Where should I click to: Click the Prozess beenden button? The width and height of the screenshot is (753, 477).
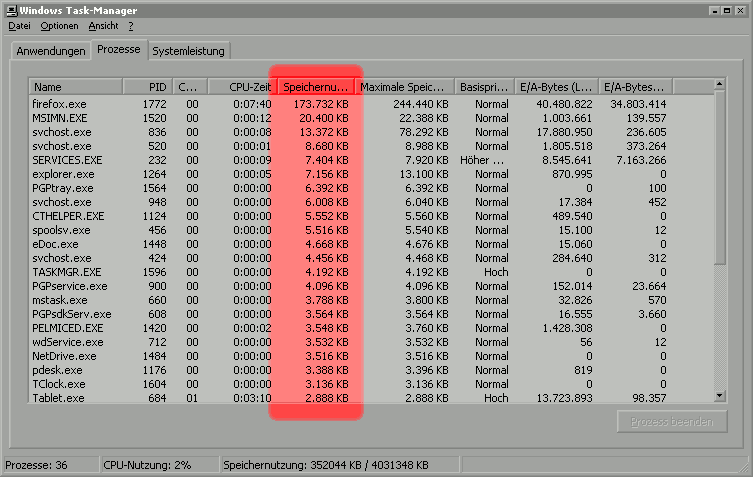[x=671, y=421]
